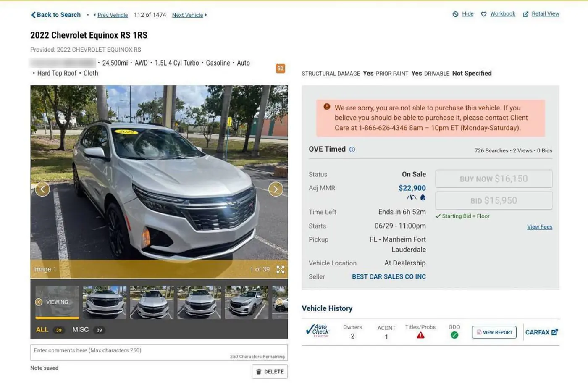
Task: Click the droplet icon under Adj MMR
Action: [x=423, y=197]
